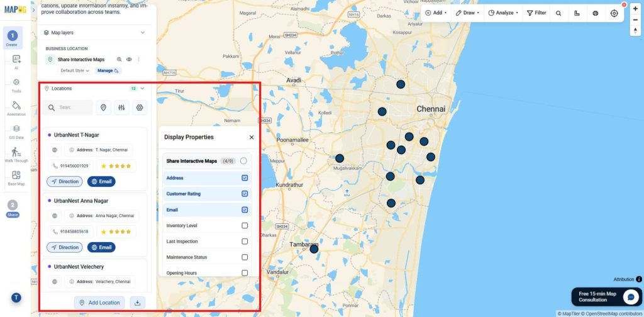Open the Annotation tool

[16, 108]
